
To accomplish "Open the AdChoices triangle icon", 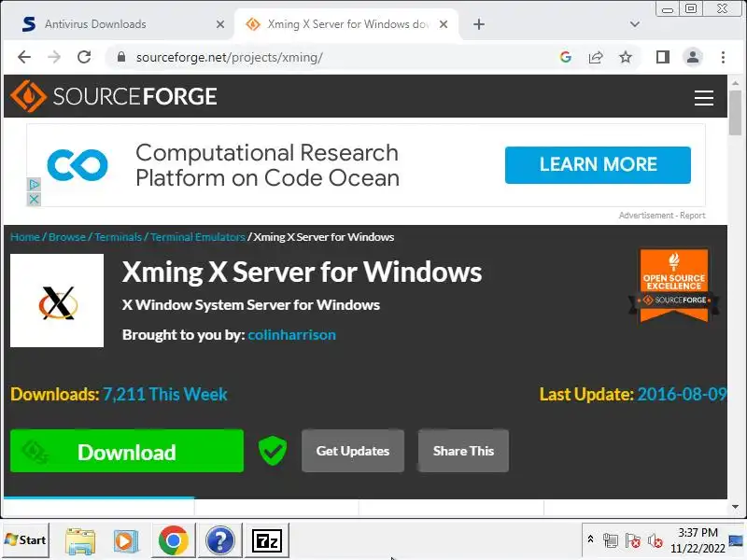I will [x=34, y=184].
